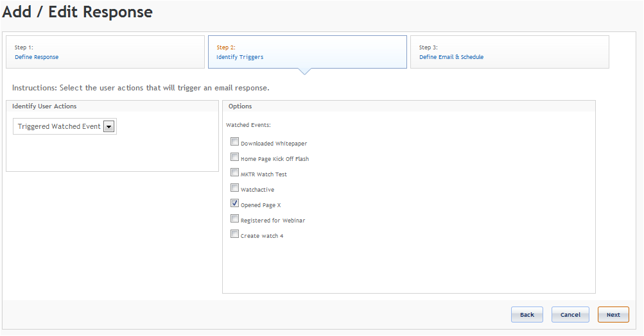Screen dimensions: 644x336
Task: Click the Back button
Action: click(527, 315)
